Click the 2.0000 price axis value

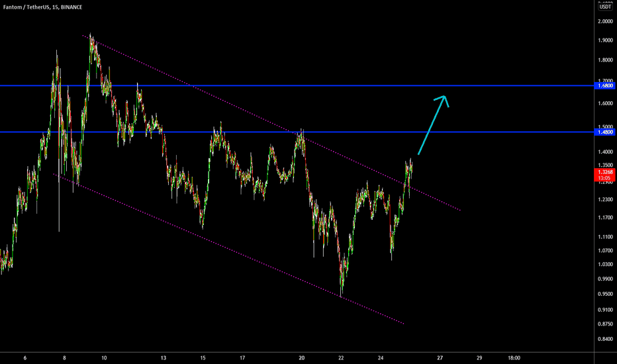(605, 21)
